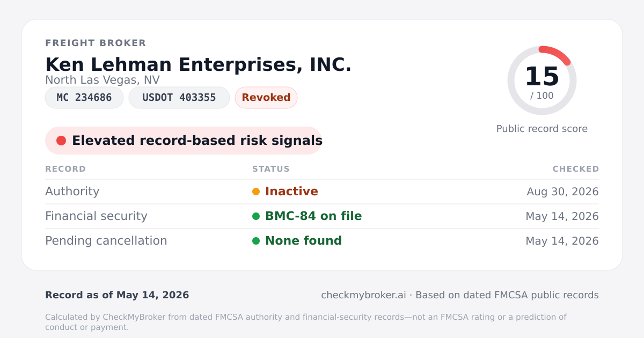Image resolution: width=644 pixels, height=338 pixels.
Task: Click the Ken Lehman Enterprises, INC. title
Action: (199, 64)
